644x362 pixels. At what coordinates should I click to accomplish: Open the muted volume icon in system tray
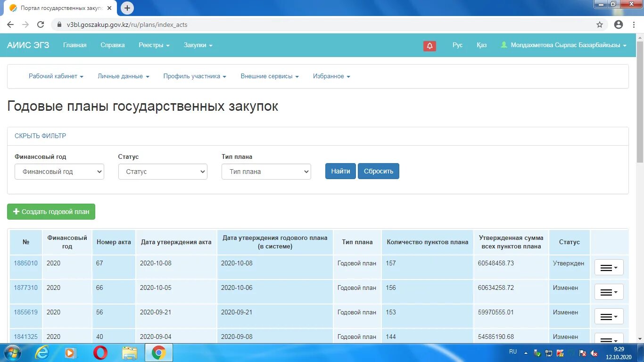pos(594,353)
